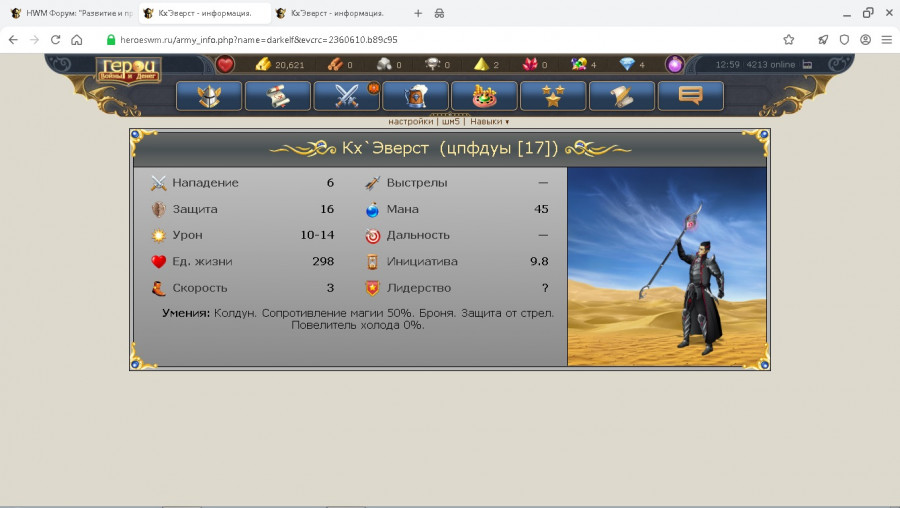Open the stars rating menu button
This screenshot has height=508, width=900.
coord(553,95)
